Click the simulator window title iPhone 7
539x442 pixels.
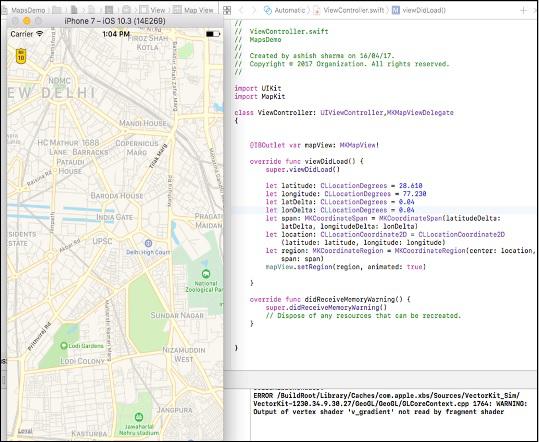(x=115, y=21)
